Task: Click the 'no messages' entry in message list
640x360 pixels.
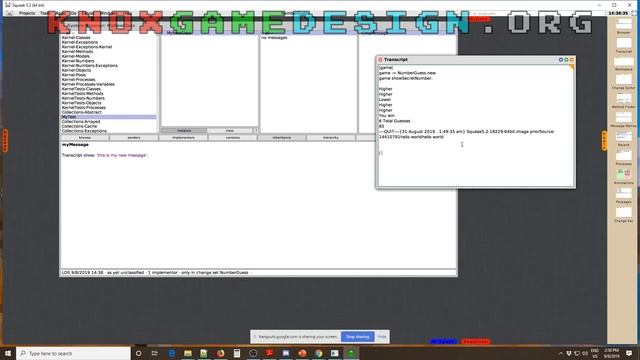Action: click(274, 38)
